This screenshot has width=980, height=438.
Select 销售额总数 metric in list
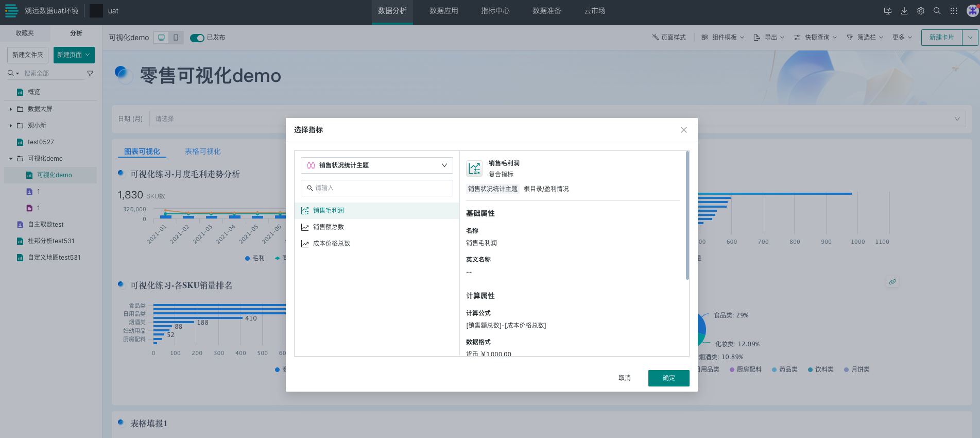coord(328,227)
